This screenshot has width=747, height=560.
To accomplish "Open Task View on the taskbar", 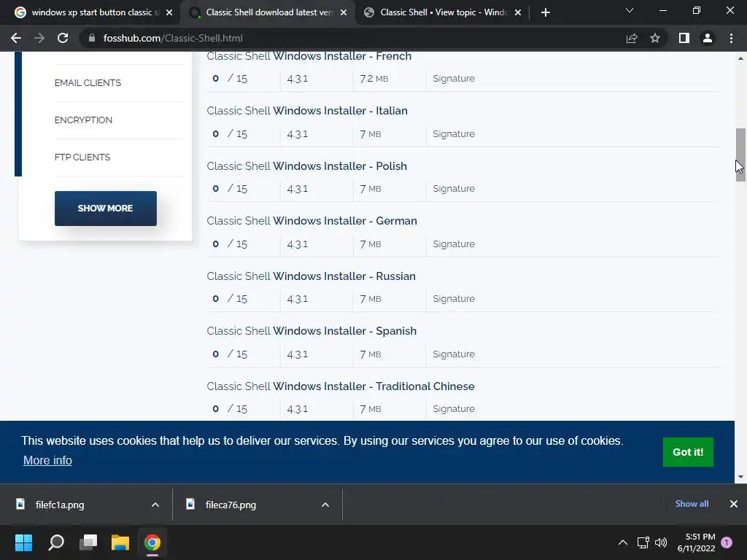I will point(88,542).
